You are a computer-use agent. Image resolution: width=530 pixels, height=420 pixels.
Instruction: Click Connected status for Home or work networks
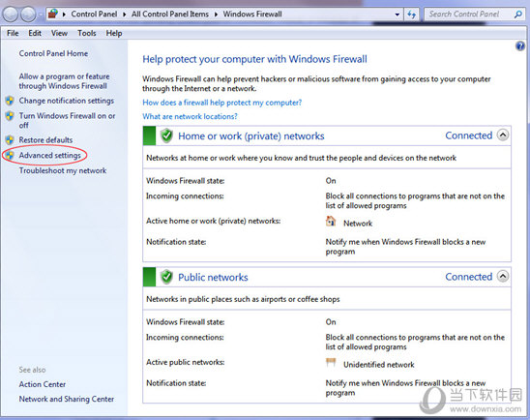[468, 135]
